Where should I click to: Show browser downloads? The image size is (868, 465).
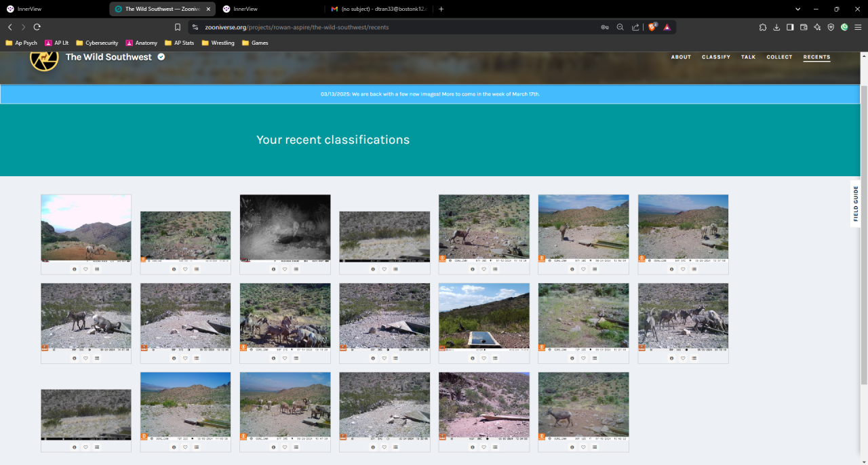(776, 27)
